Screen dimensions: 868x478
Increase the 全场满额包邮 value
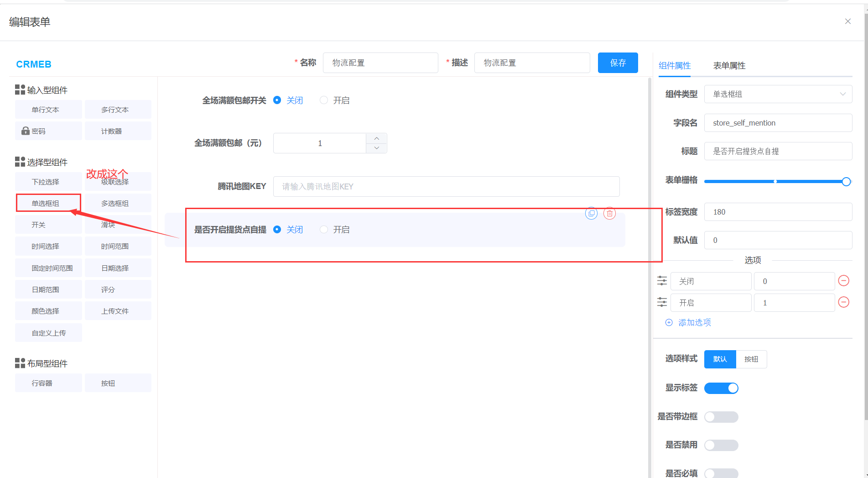click(x=376, y=138)
